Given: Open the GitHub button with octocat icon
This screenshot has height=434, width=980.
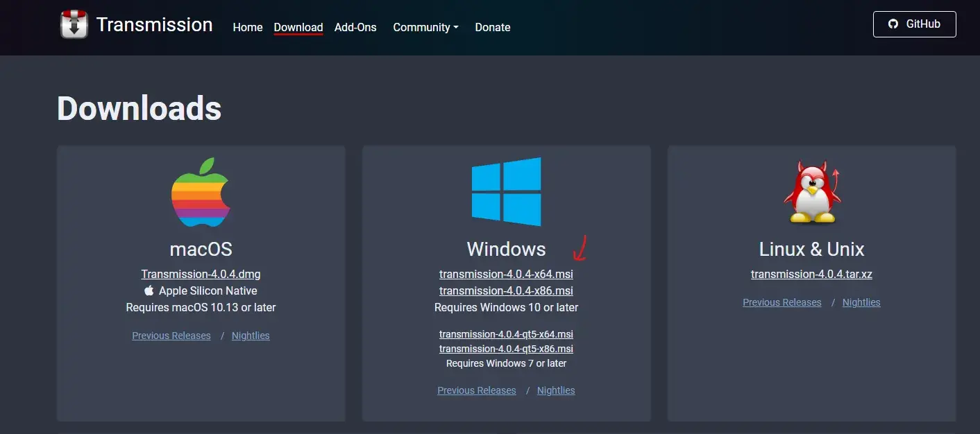Looking at the screenshot, I should coord(914,24).
